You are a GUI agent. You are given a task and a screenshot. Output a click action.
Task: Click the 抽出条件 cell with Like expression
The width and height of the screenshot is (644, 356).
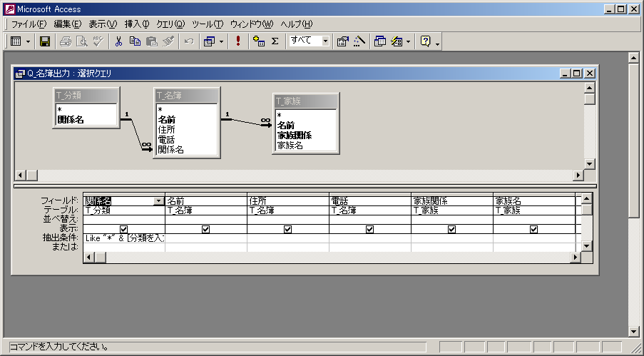click(x=124, y=238)
